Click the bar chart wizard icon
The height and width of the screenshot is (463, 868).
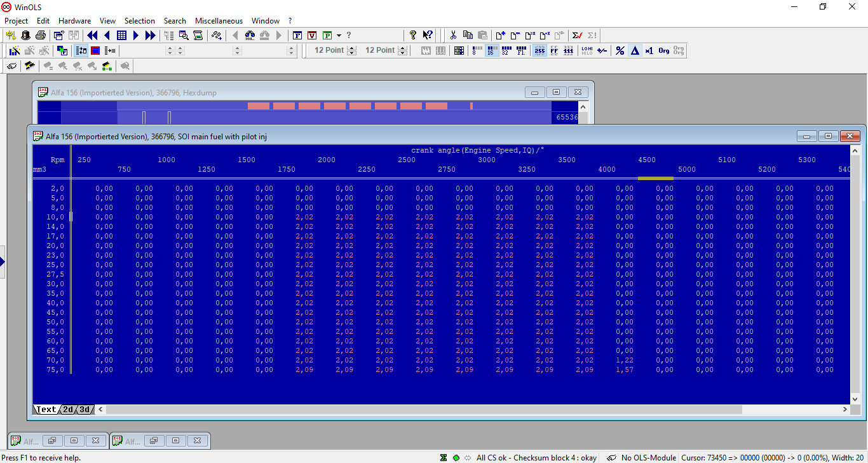click(x=14, y=51)
